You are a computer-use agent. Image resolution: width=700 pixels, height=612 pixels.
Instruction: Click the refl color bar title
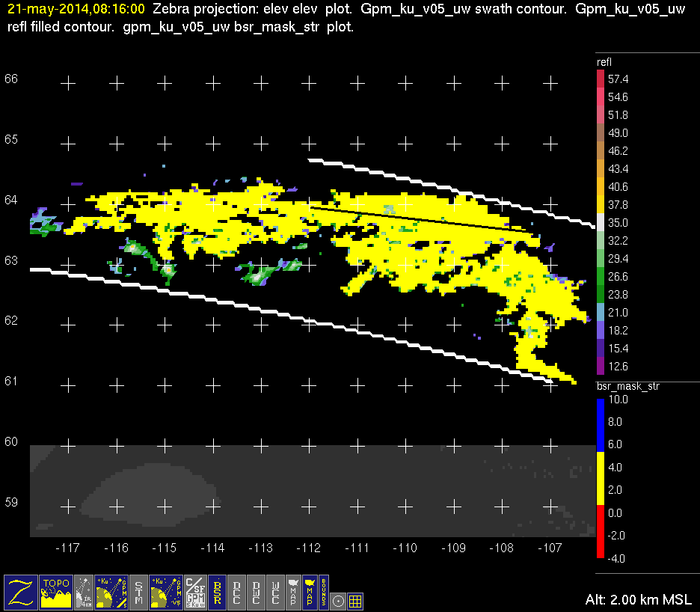point(604,62)
